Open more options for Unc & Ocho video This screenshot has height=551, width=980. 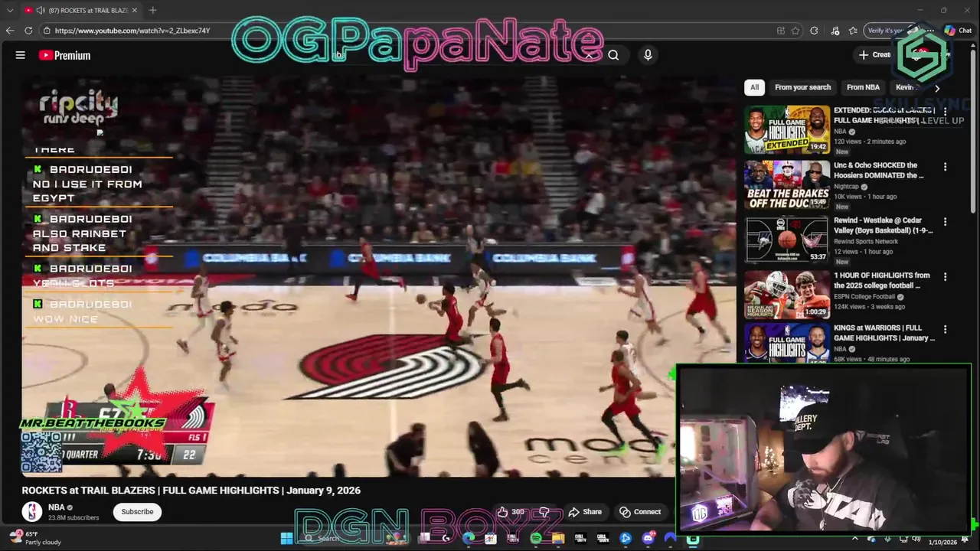point(945,167)
